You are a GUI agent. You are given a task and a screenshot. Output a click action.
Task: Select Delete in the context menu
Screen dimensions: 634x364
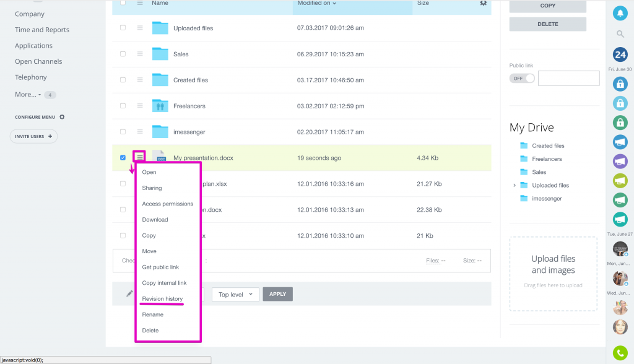[x=150, y=330]
